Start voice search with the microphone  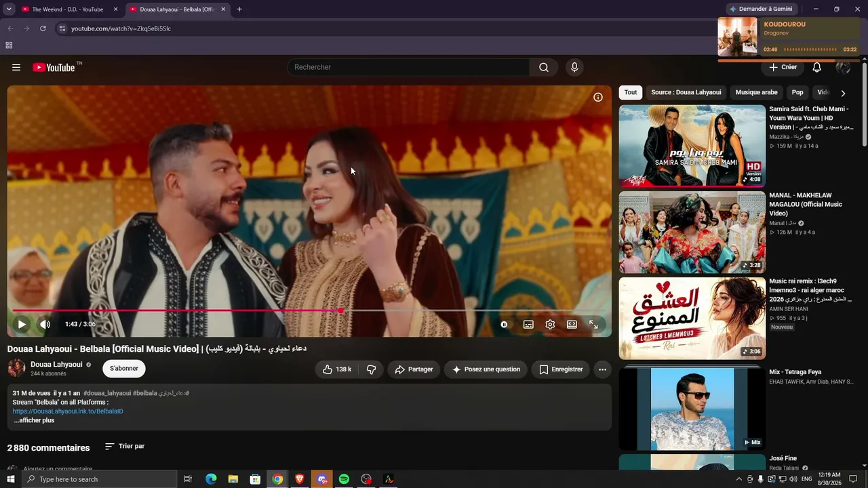574,67
